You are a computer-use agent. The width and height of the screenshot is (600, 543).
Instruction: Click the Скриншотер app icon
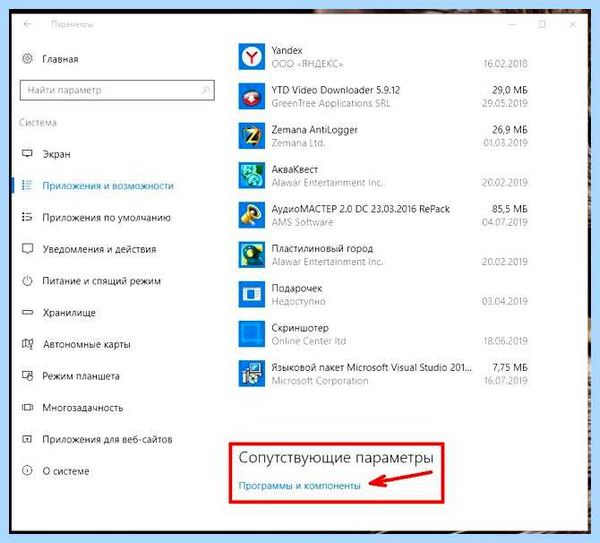[251, 334]
